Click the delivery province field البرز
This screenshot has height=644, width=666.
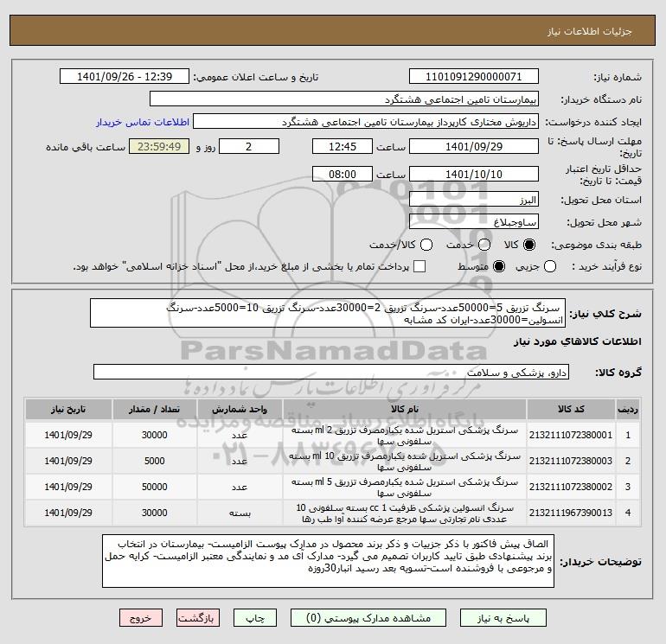point(474,200)
